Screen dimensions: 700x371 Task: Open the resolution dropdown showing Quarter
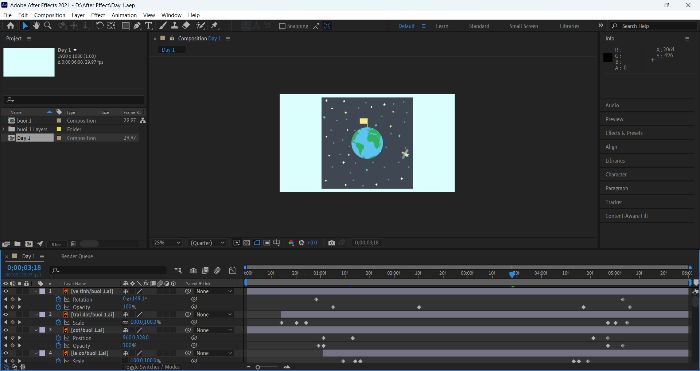tap(208, 243)
